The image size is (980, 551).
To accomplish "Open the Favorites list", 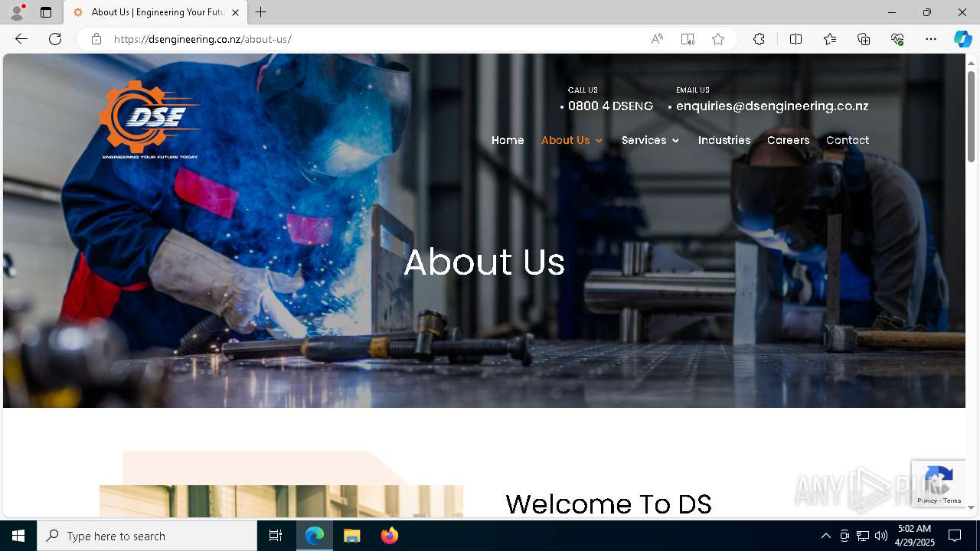I will pos(830,39).
